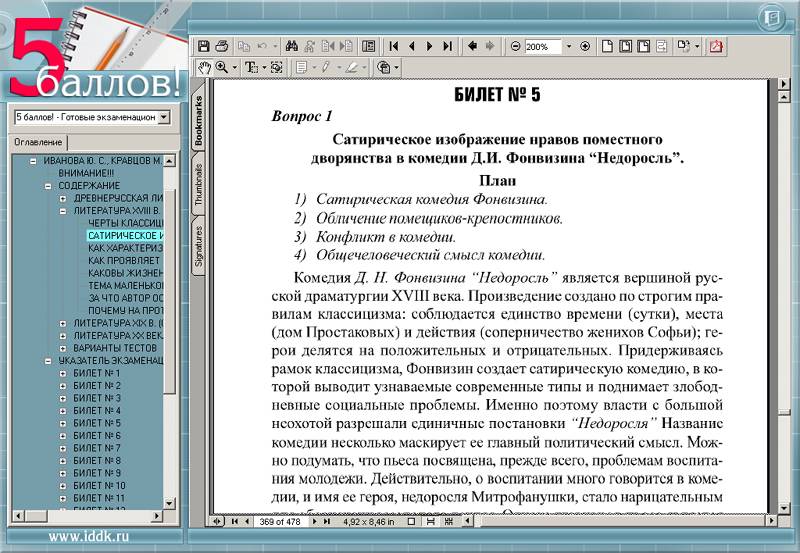Viewport: 800px width, 553px height.
Task: Go to first page in the status bar
Action: 235,522
